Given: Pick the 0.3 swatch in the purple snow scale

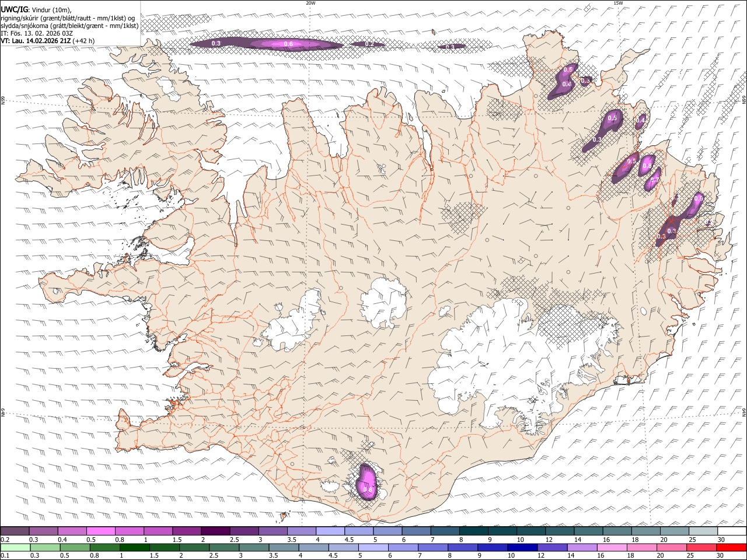Looking at the screenshot, I should click(43, 531).
